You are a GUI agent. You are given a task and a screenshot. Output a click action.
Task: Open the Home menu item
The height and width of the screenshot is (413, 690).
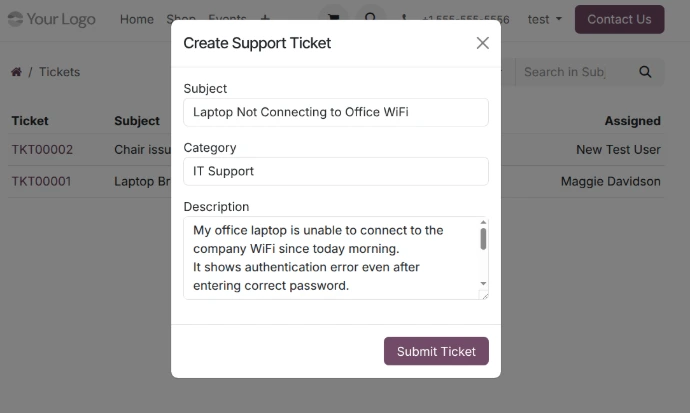point(137,19)
